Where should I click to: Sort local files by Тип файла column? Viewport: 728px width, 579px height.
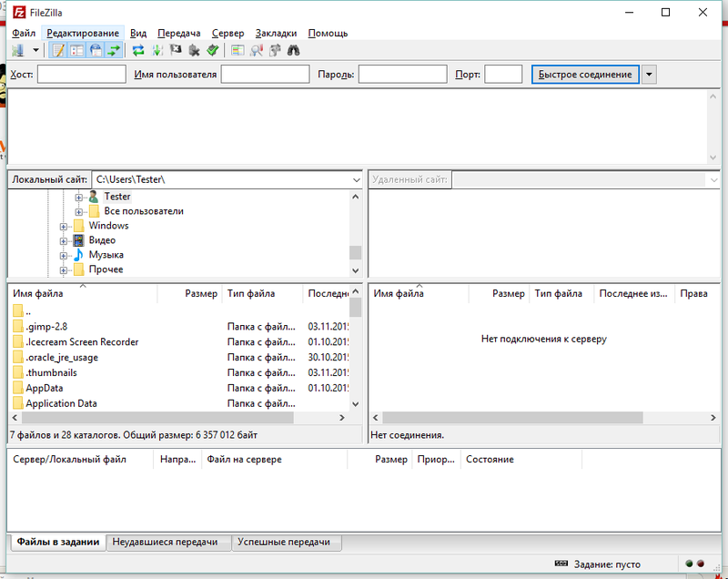pyautogui.click(x=262, y=293)
